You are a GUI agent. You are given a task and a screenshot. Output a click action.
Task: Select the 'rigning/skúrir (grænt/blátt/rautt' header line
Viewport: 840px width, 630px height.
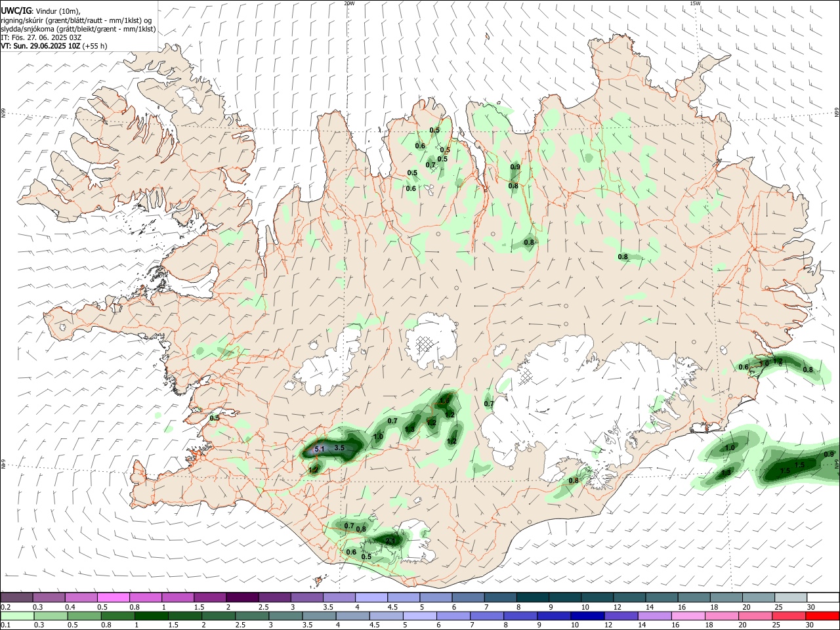point(76,20)
